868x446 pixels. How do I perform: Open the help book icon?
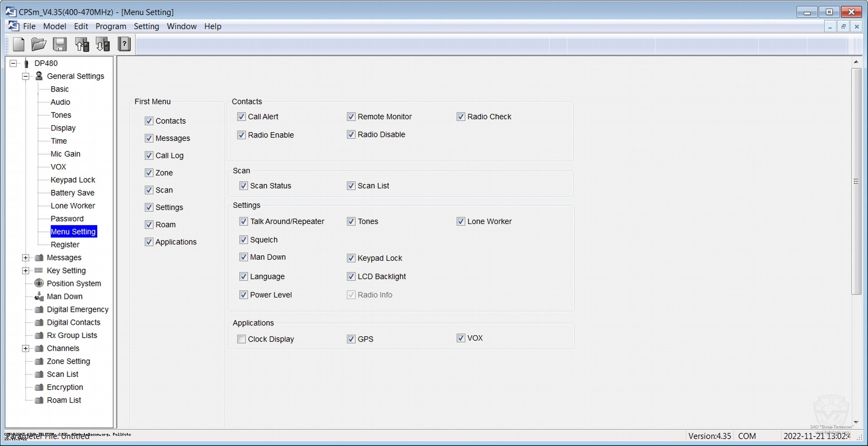point(124,44)
